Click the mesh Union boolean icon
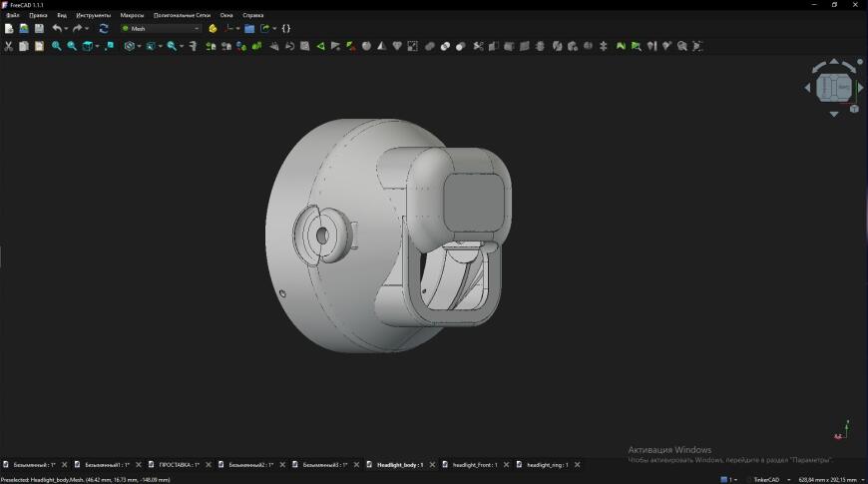This screenshot has width=868, height=484. click(430, 46)
